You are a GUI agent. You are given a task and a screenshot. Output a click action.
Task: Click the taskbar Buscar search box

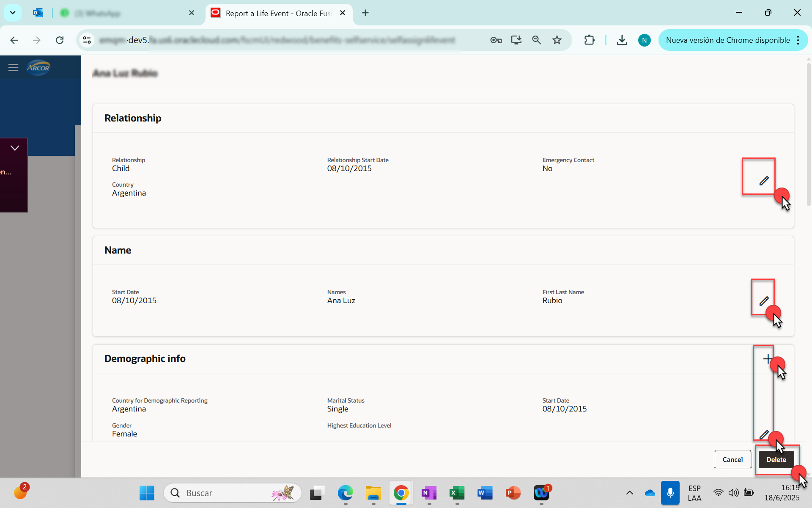[x=233, y=493]
